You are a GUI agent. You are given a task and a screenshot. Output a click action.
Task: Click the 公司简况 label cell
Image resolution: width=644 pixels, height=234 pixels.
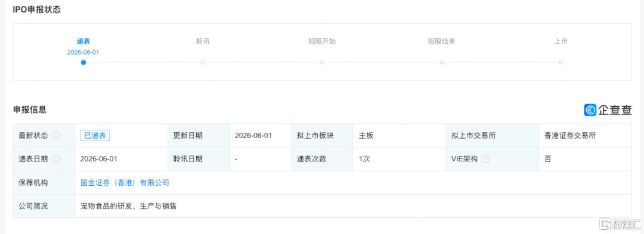tap(44, 206)
